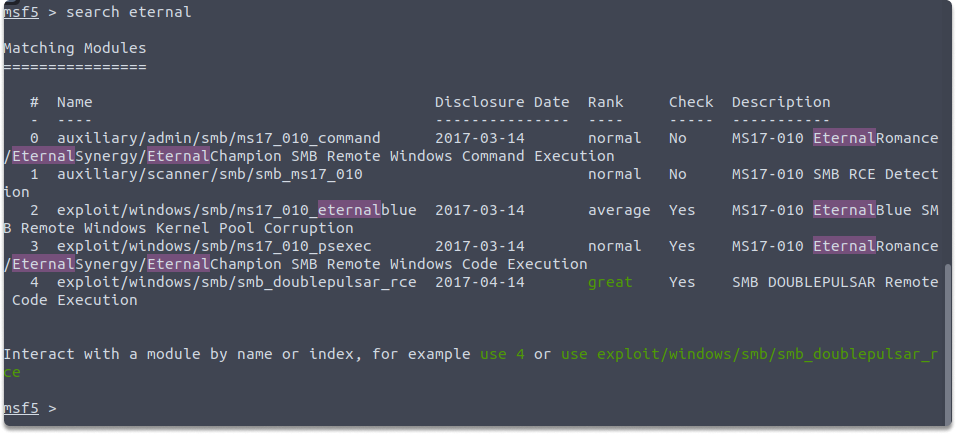Image resolution: width=956 pixels, height=434 pixels.
Task: Click the 2017-03-14 date of ms17_010_eternalblue
Action: (480, 210)
